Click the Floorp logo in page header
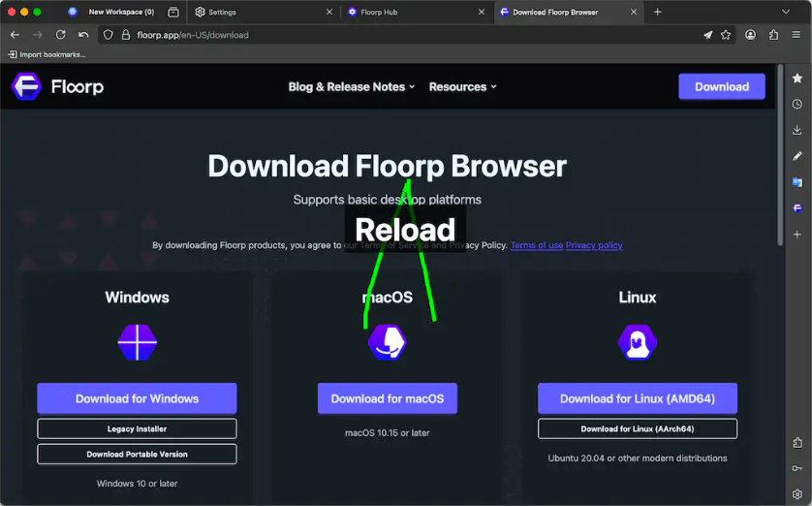This screenshot has width=812, height=506. pyautogui.click(x=57, y=86)
